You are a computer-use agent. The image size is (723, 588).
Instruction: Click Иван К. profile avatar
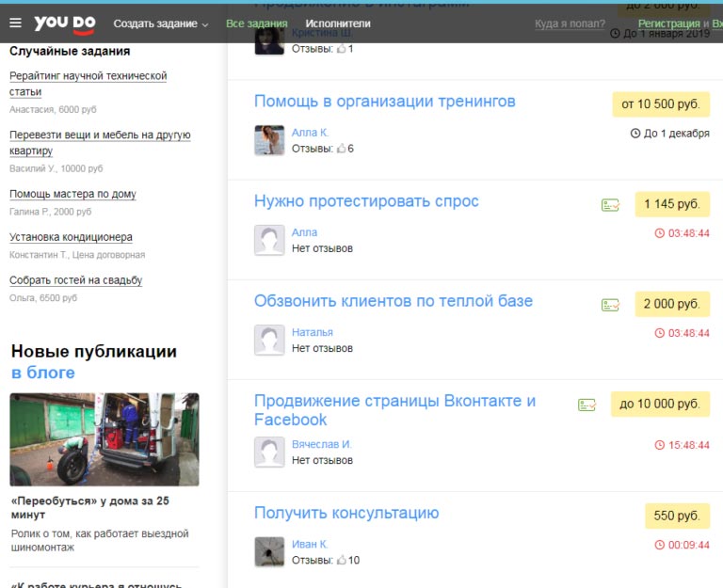(x=269, y=551)
